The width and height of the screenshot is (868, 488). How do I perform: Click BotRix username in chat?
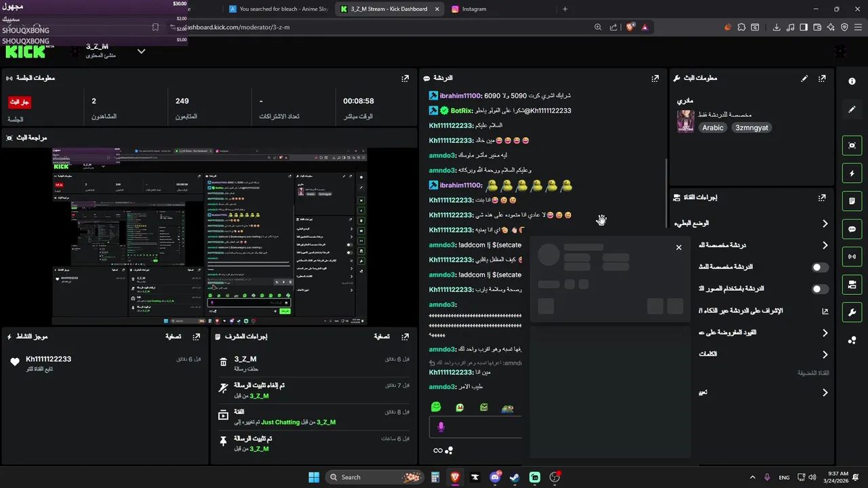(x=461, y=110)
